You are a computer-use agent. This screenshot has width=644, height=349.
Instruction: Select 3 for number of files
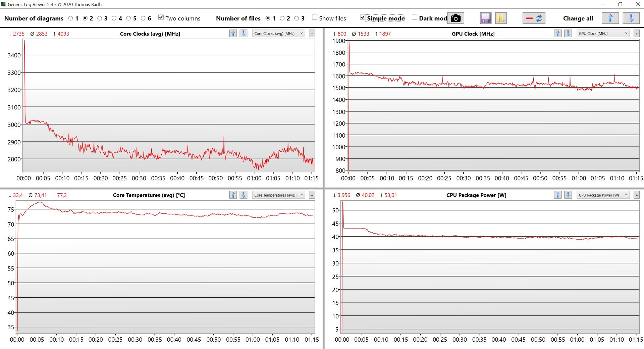click(297, 18)
